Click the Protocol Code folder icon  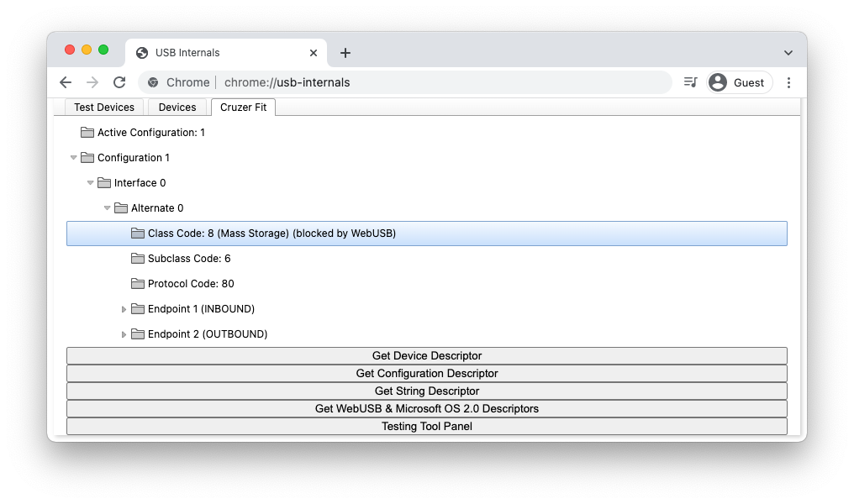pos(138,284)
